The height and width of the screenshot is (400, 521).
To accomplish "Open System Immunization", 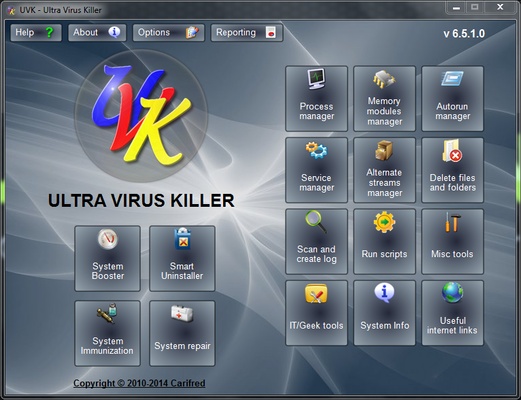I will [107, 333].
